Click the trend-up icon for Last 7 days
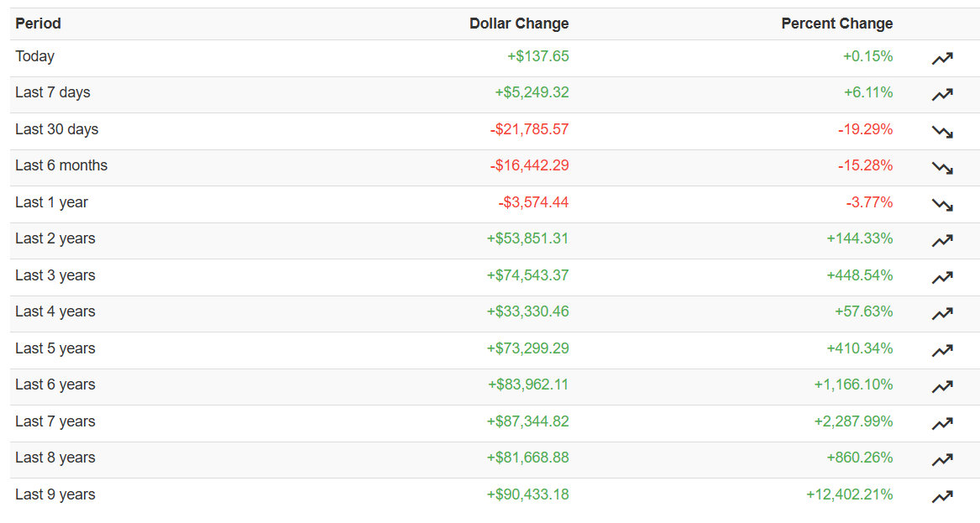Viewport: 980px width, 523px height. pyautogui.click(x=942, y=94)
